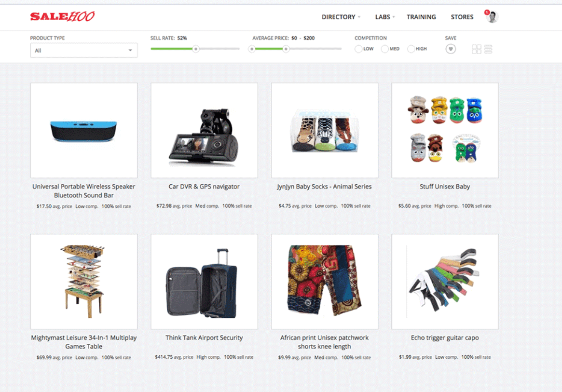Expand the Labs menu
The image size is (562, 392).
(385, 17)
